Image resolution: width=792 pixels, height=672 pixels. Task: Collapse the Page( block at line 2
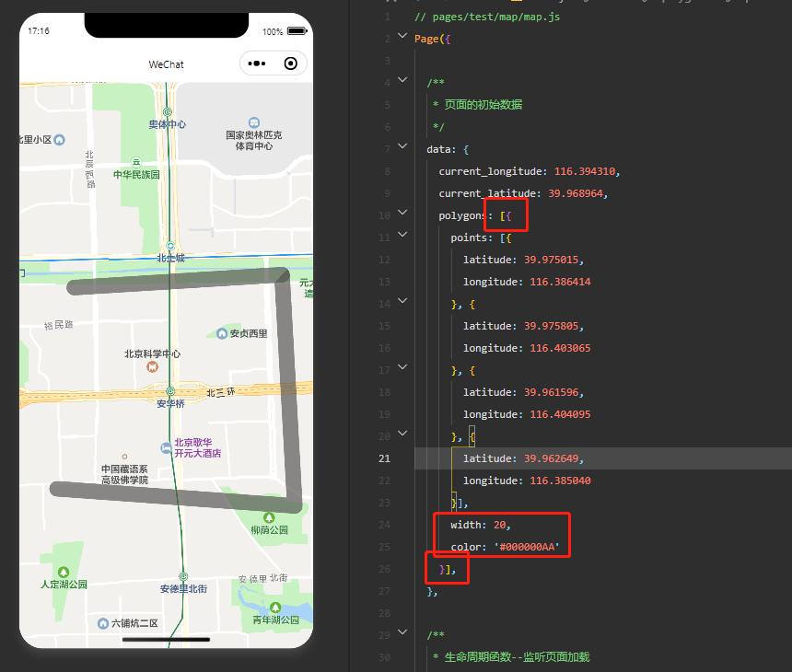pyautogui.click(x=402, y=35)
